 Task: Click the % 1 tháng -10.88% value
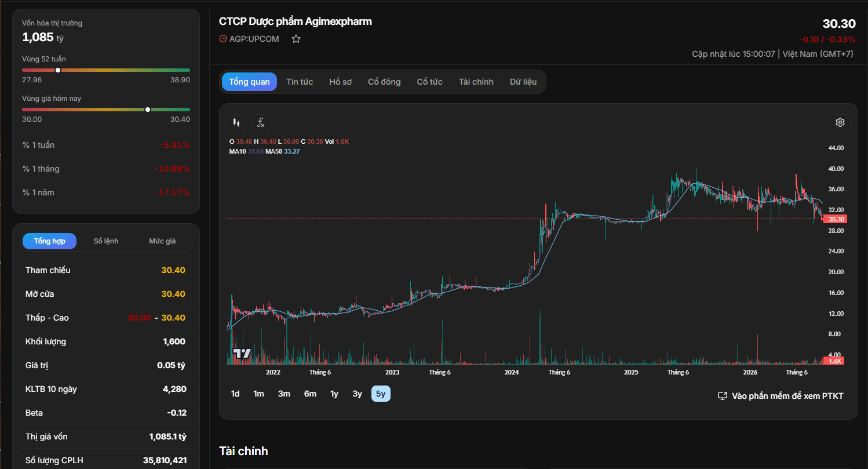click(x=172, y=169)
